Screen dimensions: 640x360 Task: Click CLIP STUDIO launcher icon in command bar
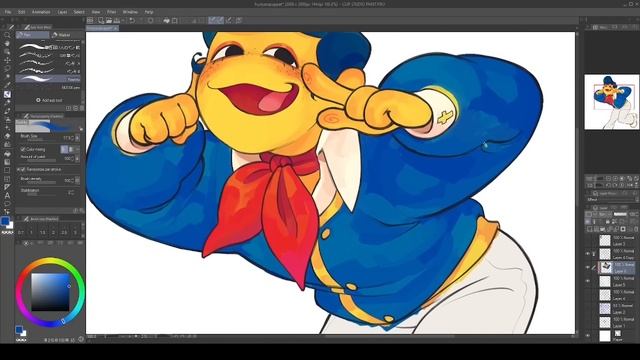(90, 20)
